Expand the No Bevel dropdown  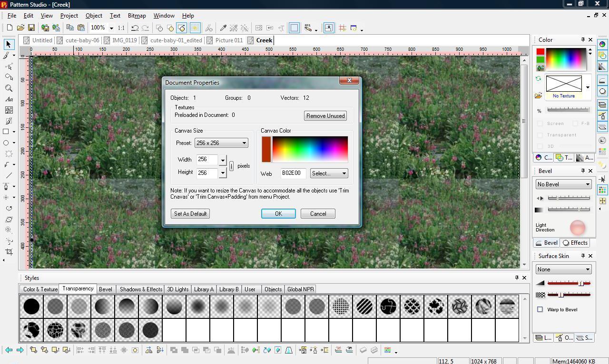pos(587,184)
